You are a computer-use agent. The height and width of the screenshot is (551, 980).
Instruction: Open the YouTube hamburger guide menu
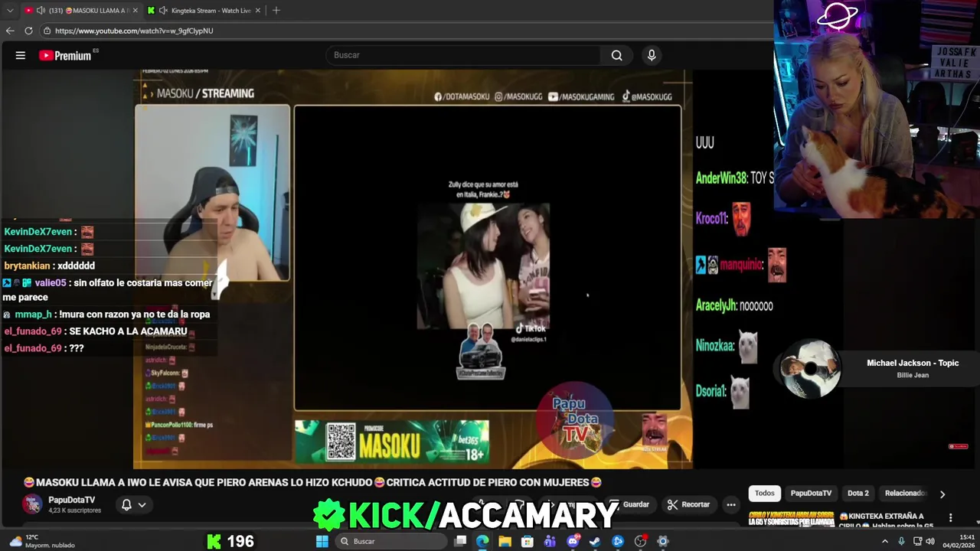[21, 55]
